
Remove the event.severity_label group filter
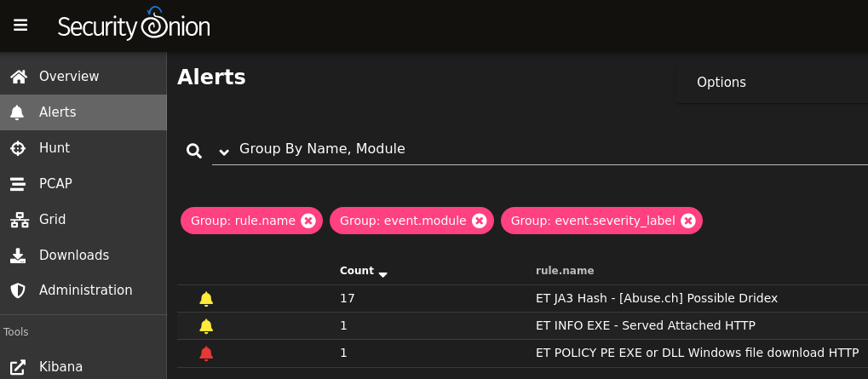687,221
